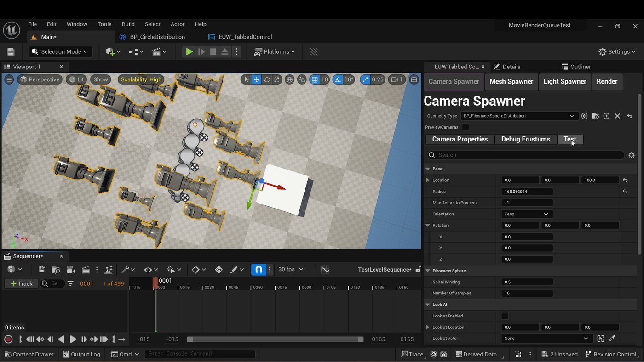Click the Radius value field
The height and width of the screenshot is (362, 644).
point(527,192)
